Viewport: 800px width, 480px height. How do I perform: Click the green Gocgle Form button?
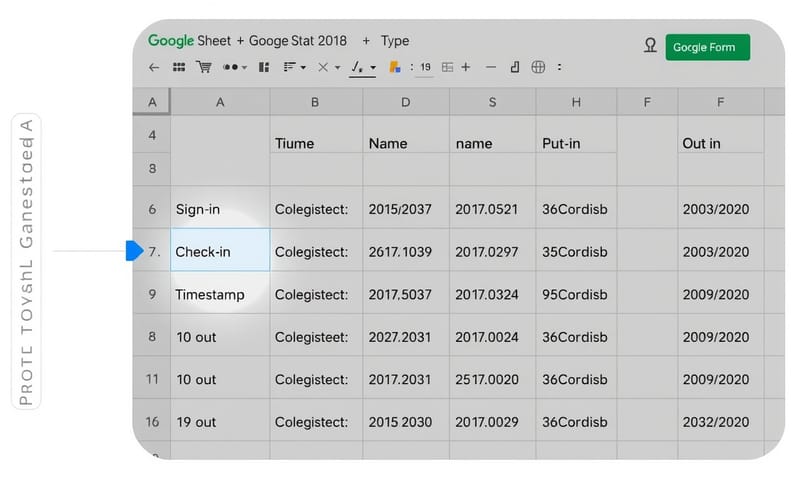click(708, 47)
